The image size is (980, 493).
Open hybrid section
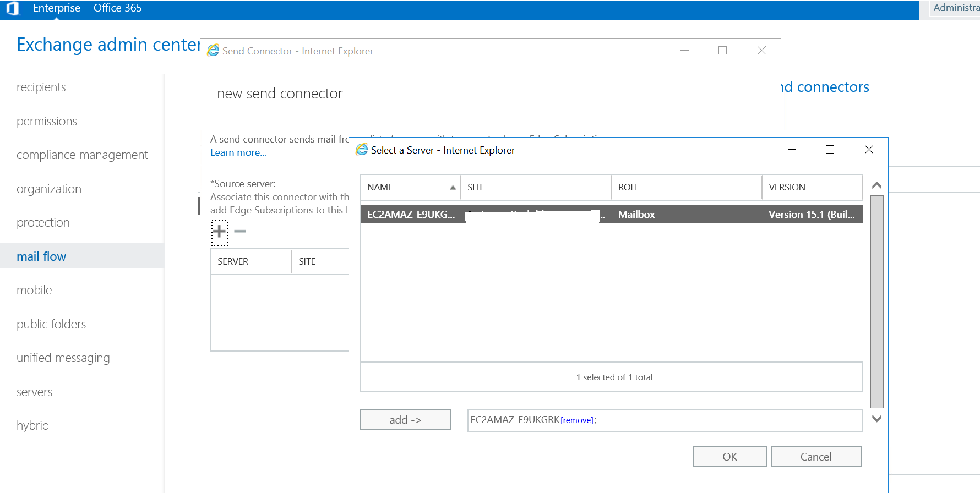click(33, 426)
